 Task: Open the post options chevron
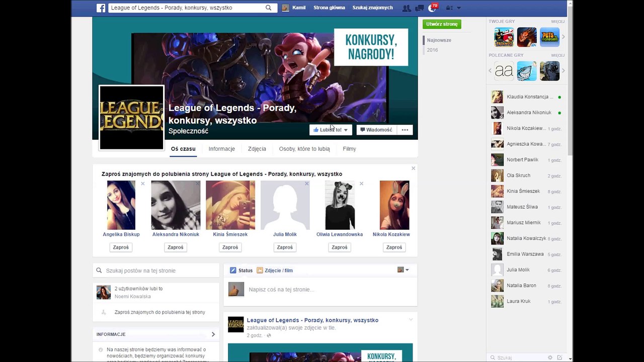point(411,320)
